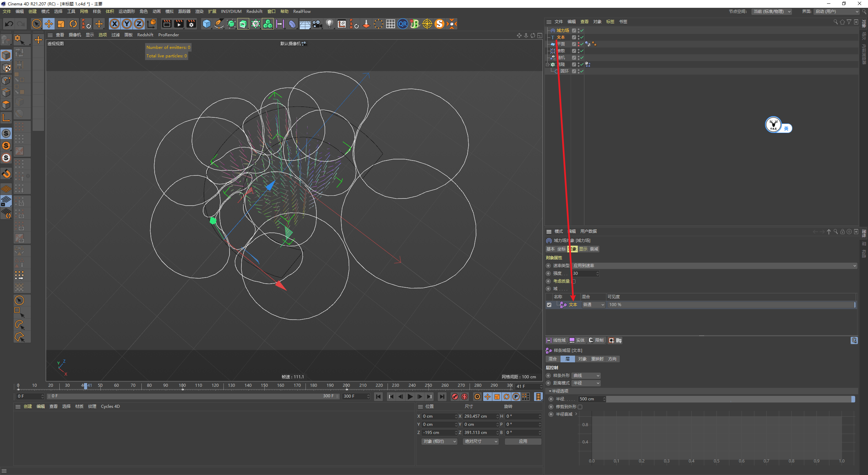Add a Cube primitive object
This screenshot has height=475, width=868.
(x=206, y=24)
